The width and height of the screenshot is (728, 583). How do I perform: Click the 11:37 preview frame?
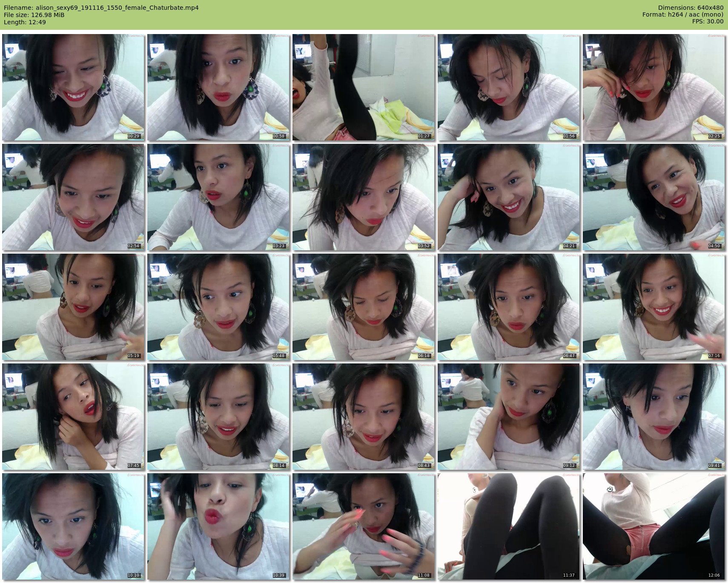coord(508,526)
